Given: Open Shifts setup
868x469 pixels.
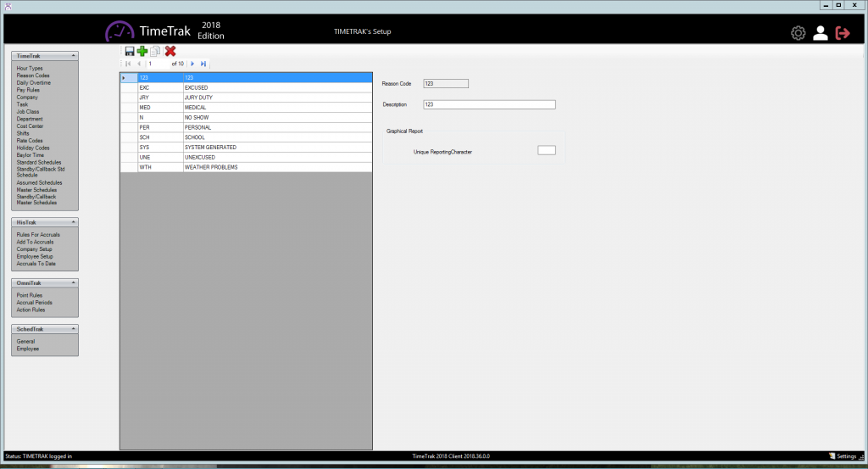Looking at the screenshot, I should coord(23,133).
